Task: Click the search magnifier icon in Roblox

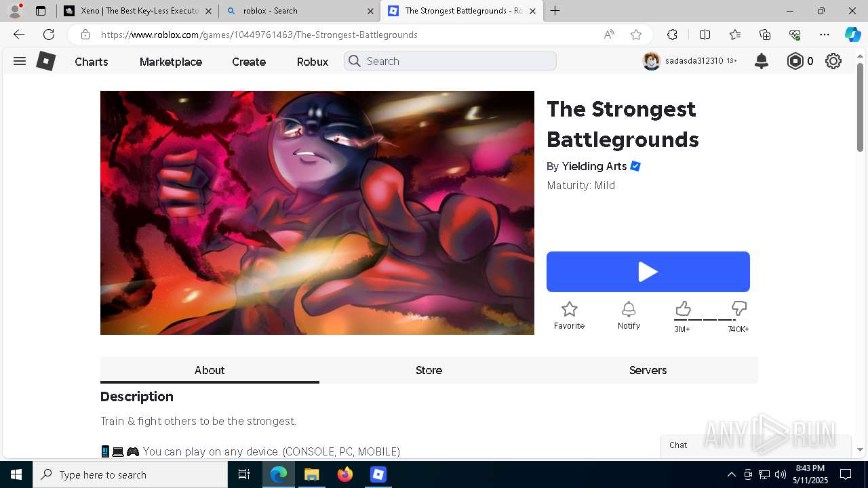Action: [355, 61]
